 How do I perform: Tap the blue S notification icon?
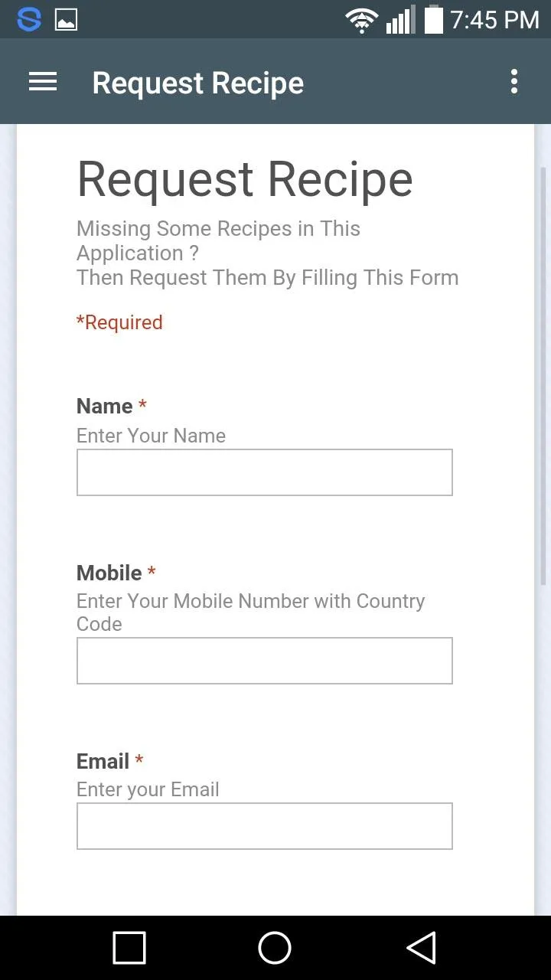click(x=28, y=20)
